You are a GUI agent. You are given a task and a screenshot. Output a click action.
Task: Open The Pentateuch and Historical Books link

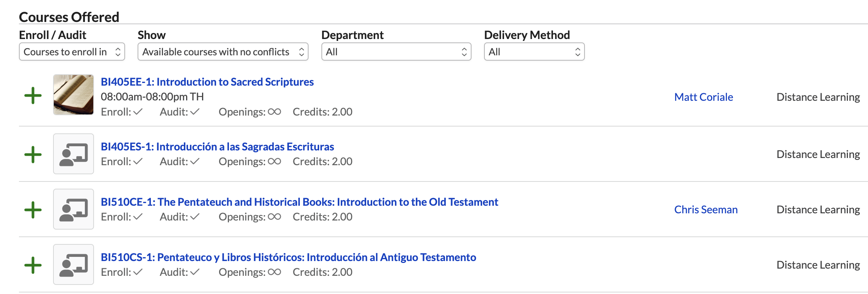[x=299, y=202]
